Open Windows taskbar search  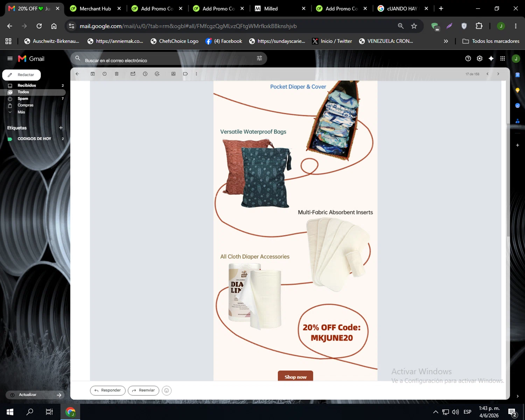point(30,412)
